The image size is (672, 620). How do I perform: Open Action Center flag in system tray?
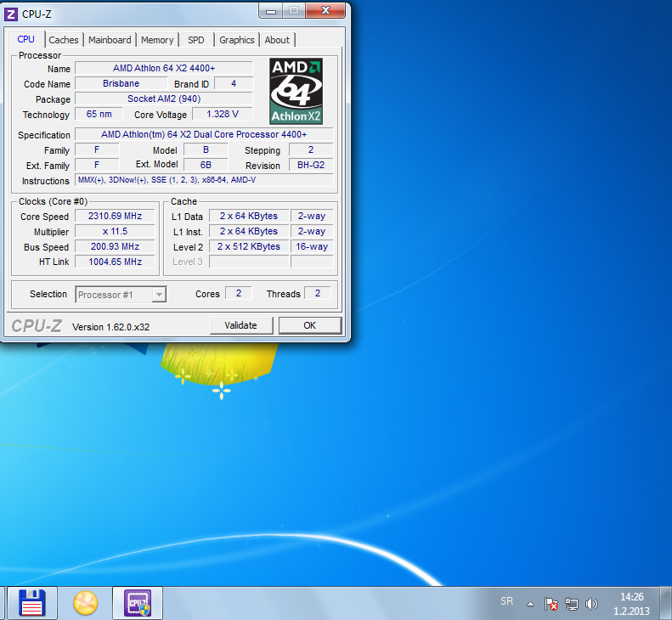point(551,604)
